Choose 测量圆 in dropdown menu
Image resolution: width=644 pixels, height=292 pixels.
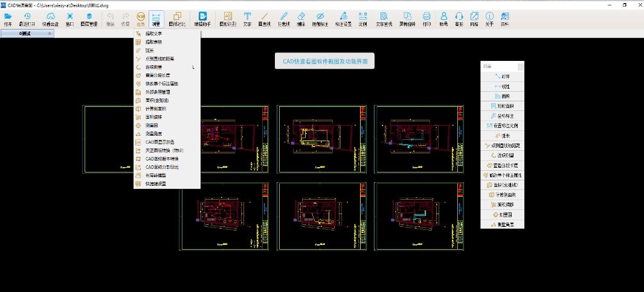click(x=167, y=125)
